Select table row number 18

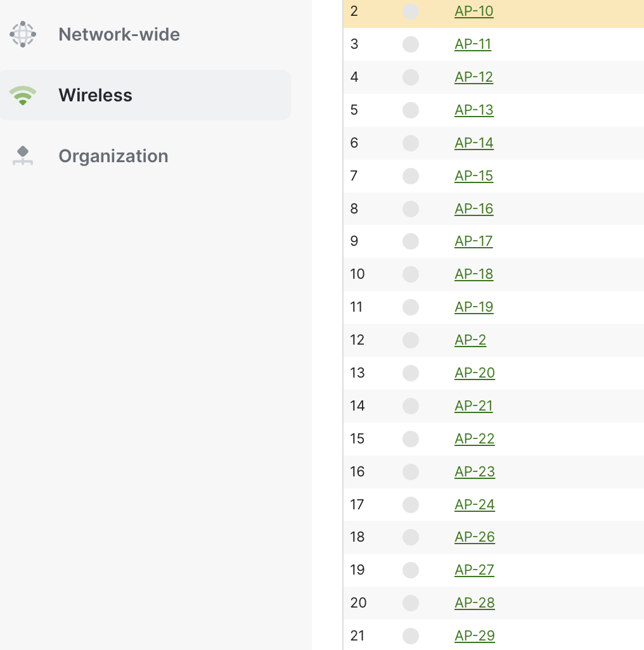(x=357, y=537)
